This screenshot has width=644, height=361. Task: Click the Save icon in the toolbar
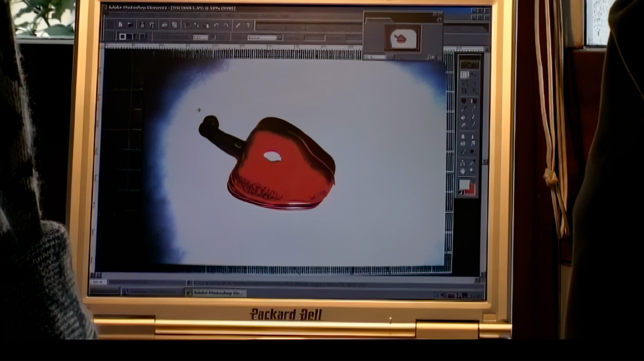click(142, 25)
